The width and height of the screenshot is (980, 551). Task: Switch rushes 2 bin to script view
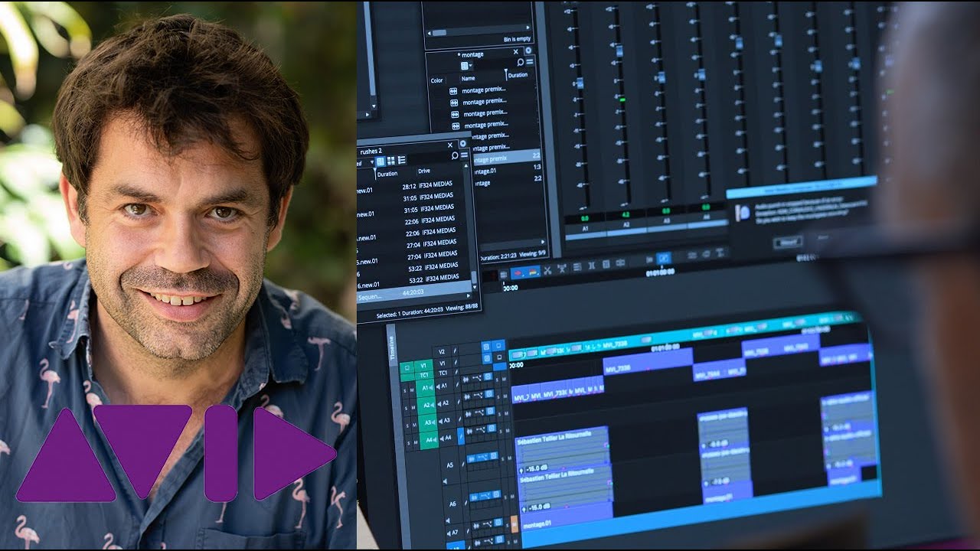tap(401, 161)
